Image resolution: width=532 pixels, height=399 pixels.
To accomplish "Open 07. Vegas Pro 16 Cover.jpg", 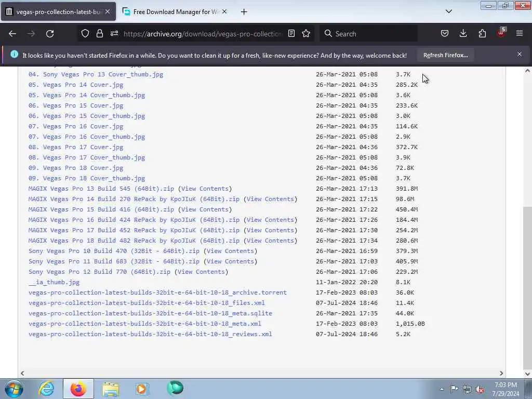I will [x=76, y=127].
